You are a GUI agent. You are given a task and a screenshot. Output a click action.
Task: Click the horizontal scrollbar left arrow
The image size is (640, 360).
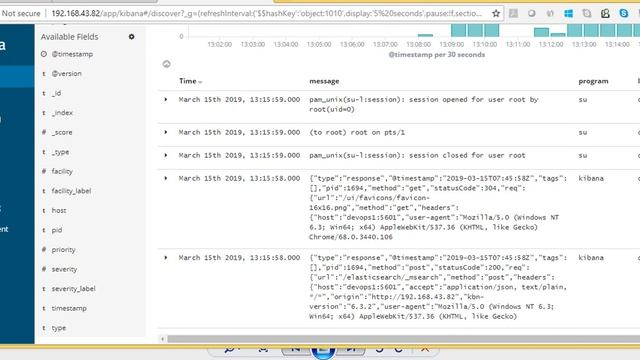coord(162,339)
